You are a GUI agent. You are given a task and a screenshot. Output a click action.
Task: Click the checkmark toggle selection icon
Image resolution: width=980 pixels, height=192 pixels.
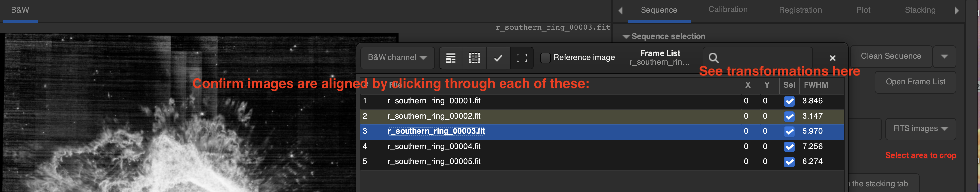[x=498, y=58]
